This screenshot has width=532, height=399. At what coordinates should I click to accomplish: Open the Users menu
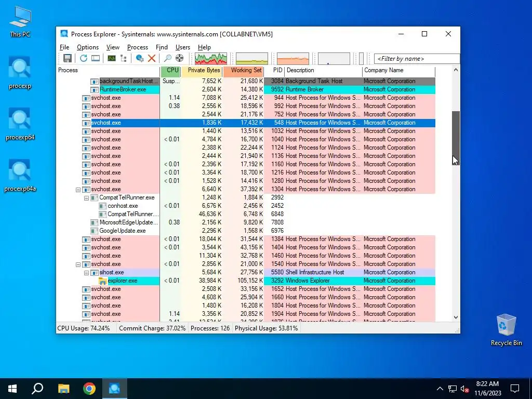(182, 47)
